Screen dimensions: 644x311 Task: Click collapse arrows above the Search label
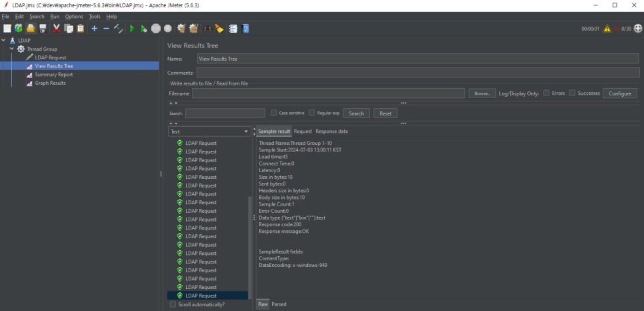point(173,103)
